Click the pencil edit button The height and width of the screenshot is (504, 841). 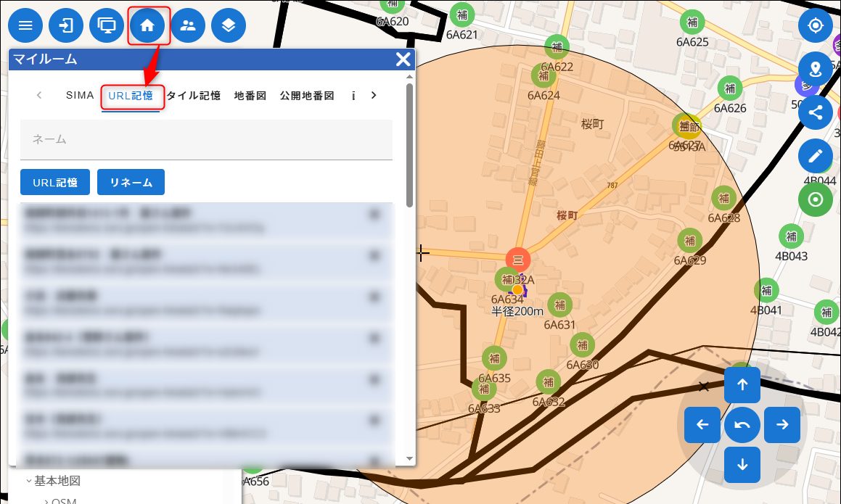click(815, 156)
